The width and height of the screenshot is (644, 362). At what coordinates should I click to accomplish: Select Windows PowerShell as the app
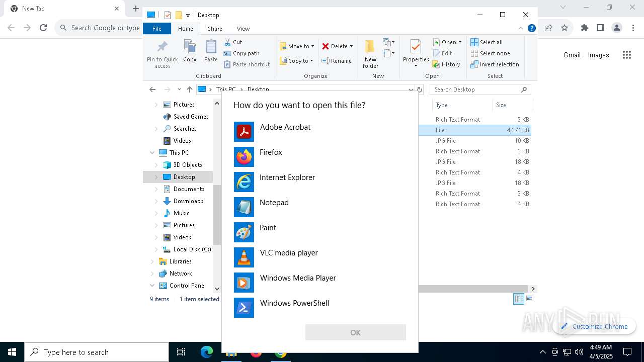[x=320, y=308]
